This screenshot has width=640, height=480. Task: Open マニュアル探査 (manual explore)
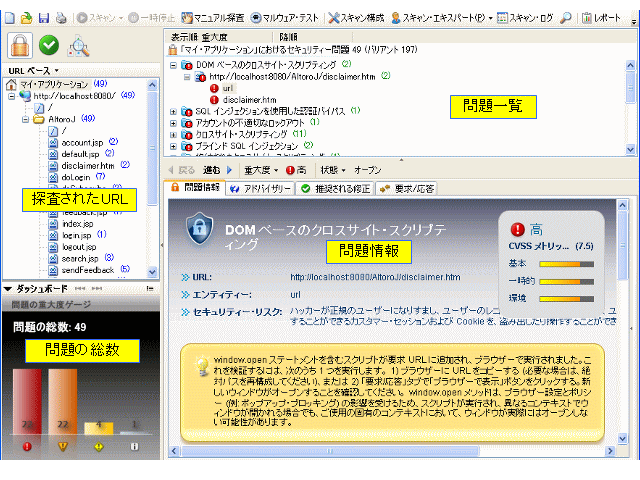[x=212, y=18]
